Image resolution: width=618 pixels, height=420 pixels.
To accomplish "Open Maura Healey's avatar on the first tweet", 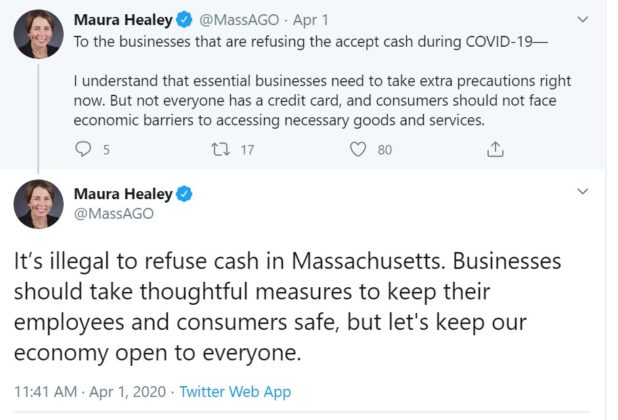I will 39,33.
